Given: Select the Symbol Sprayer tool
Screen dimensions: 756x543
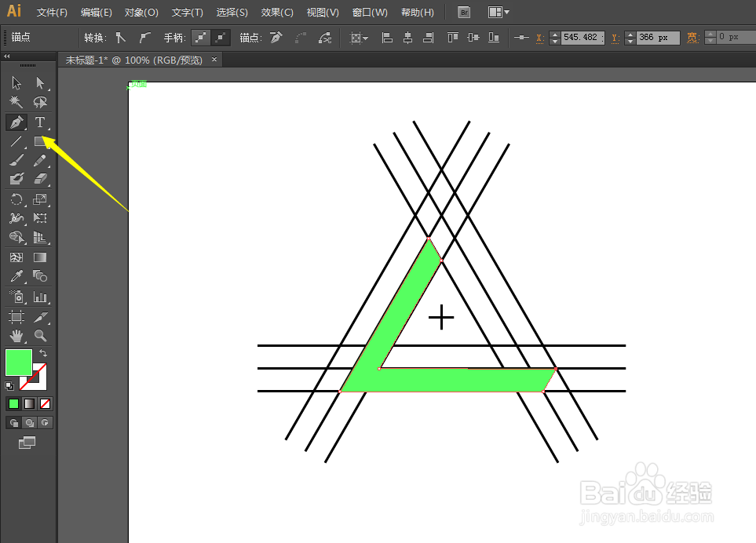Looking at the screenshot, I should pos(16,297).
